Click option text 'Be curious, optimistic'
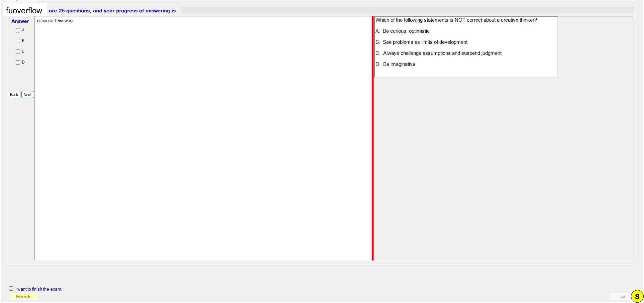 coord(406,31)
